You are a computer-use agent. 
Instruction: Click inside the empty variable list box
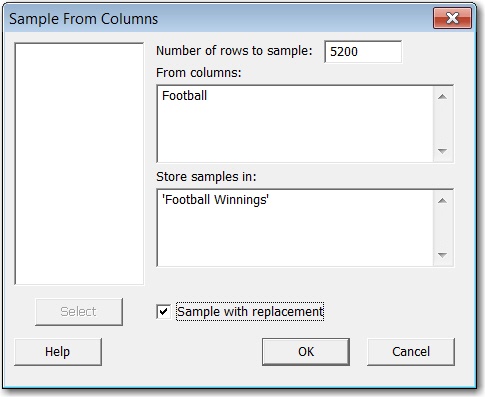(x=79, y=164)
